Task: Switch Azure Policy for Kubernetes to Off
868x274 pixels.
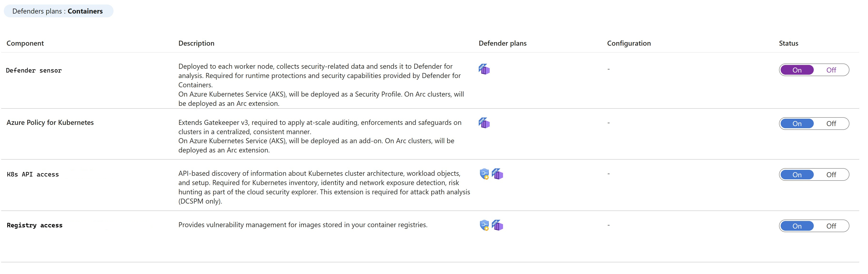Action: [831, 124]
